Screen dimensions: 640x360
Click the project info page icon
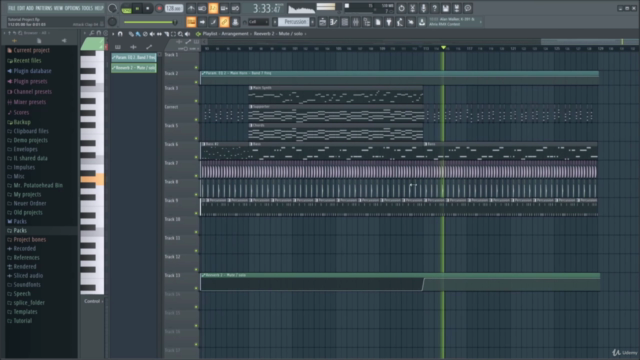[378, 22]
